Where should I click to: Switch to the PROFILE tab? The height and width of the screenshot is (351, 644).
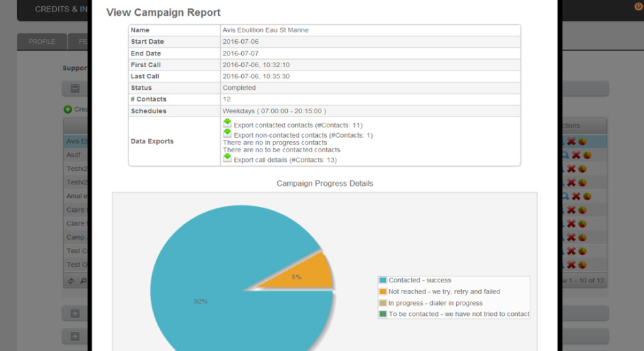click(x=42, y=42)
